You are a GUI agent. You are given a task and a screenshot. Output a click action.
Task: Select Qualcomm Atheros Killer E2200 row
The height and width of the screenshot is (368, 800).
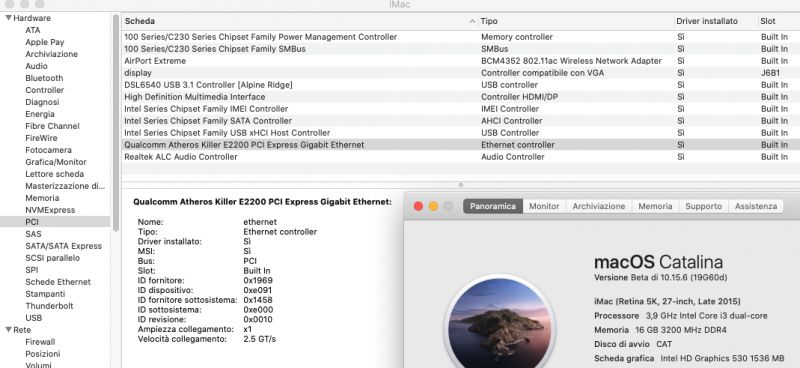click(461, 145)
